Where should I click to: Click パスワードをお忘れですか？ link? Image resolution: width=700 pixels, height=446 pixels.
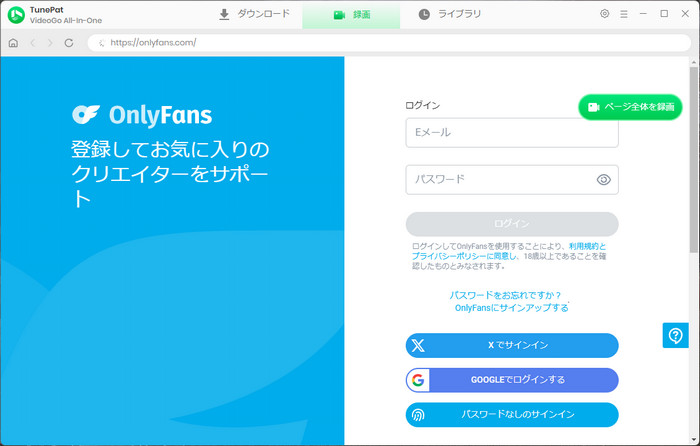(505, 295)
